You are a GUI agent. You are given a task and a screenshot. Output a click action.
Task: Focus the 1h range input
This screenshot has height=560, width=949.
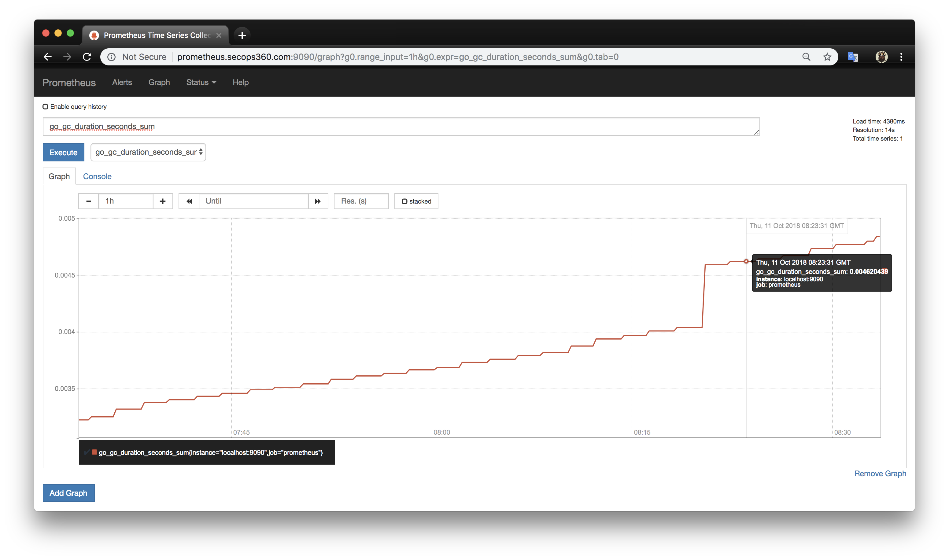(126, 201)
